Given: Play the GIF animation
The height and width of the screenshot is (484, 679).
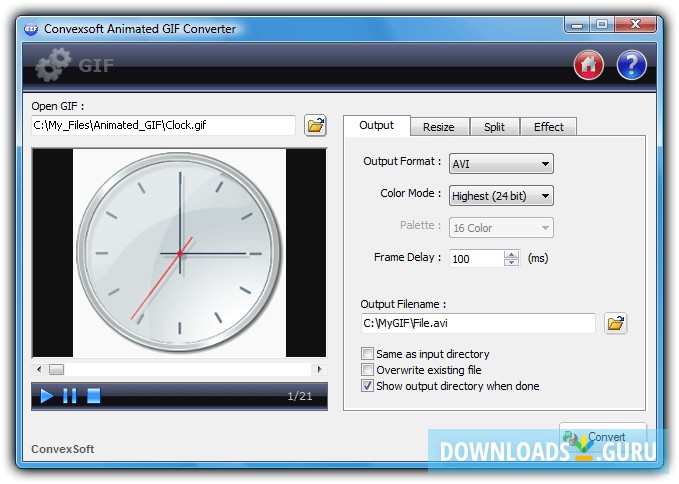Looking at the screenshot, I should [46, 396].
